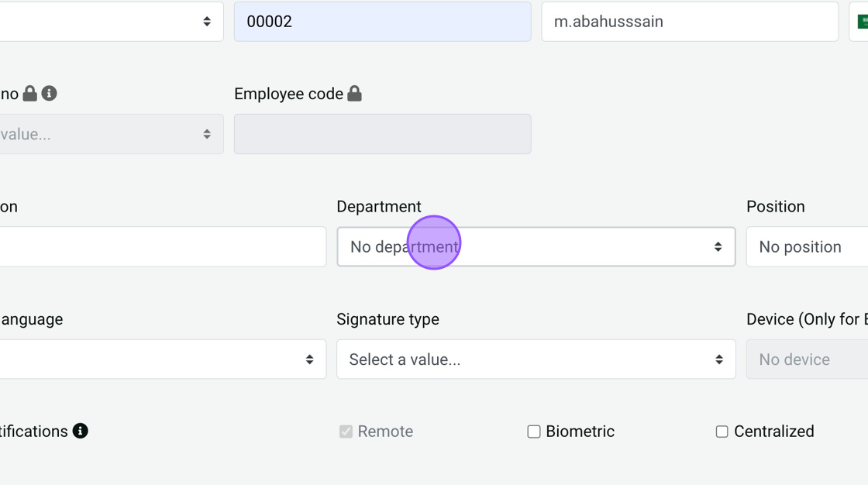Image resolution: width=868 pixels, height=485 pixels.
Task: Click the lock icon beside Employee code
Action: 354,94
